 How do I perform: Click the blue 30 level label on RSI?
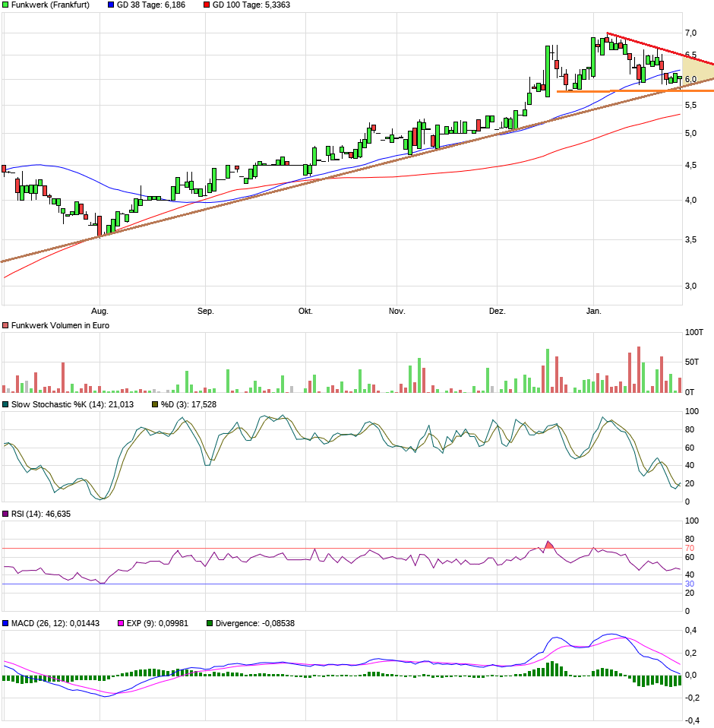[690, 584]
